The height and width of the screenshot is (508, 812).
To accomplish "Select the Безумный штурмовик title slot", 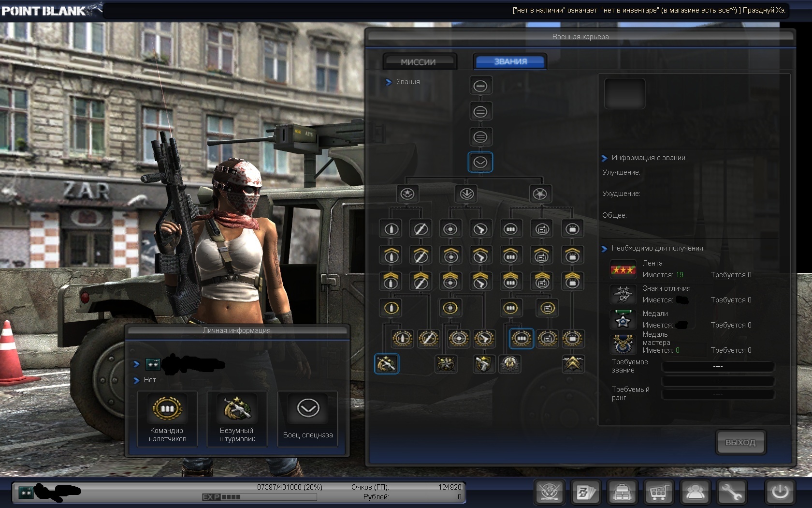I will tap(237, 419).
